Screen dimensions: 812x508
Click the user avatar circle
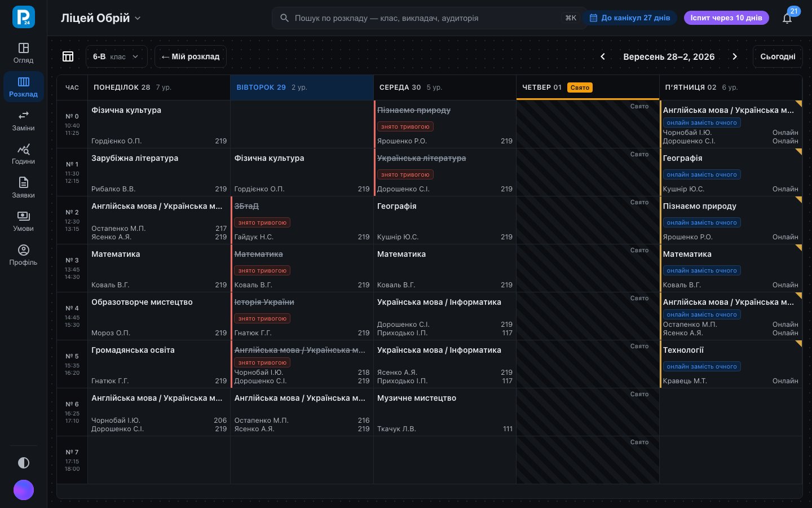(x=24, y=490)
